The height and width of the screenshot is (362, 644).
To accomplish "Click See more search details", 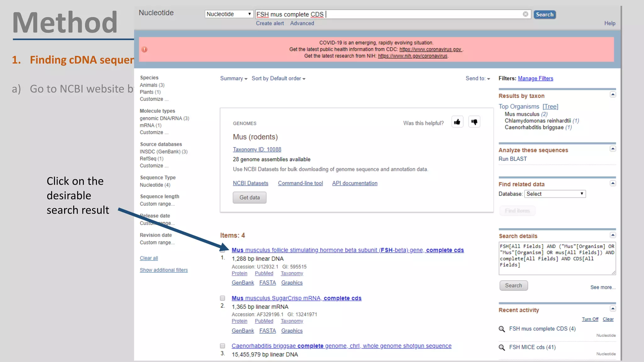I will [x=603, y=287].
